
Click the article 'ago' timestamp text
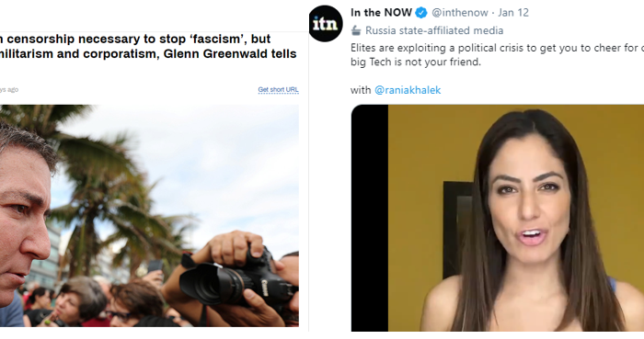[x=9, y=89]
